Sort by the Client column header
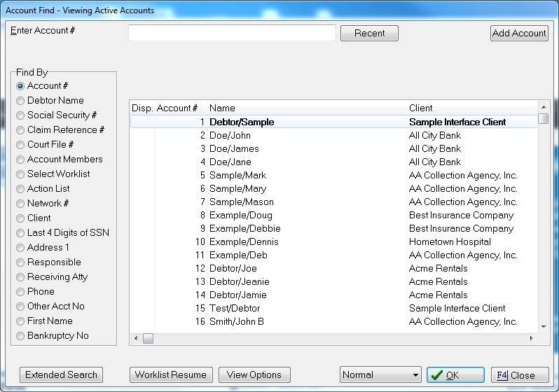The height and width of the screenshot is (392, 559). [421, 108]
